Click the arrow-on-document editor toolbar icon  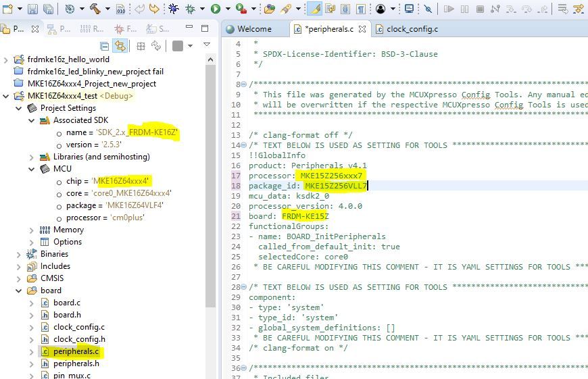330,9
